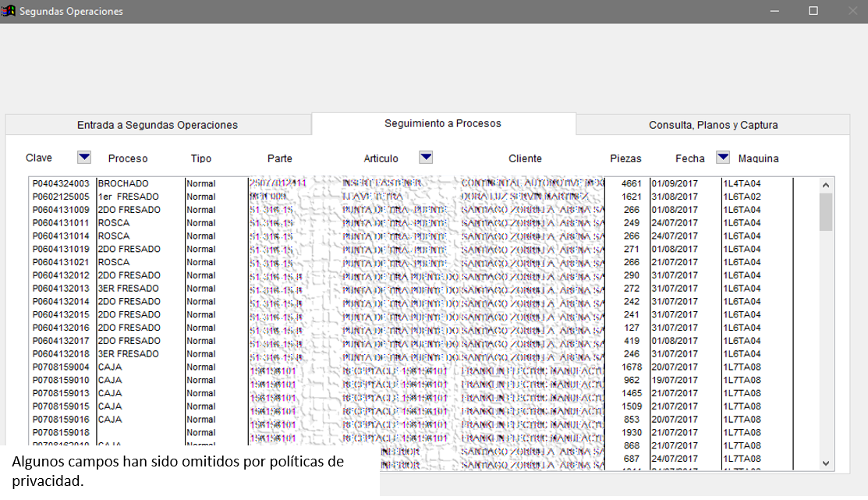This screenshot has height=500, width=868.
Task: Click the scroll down arrow of the list
Action: coord(826,463)
